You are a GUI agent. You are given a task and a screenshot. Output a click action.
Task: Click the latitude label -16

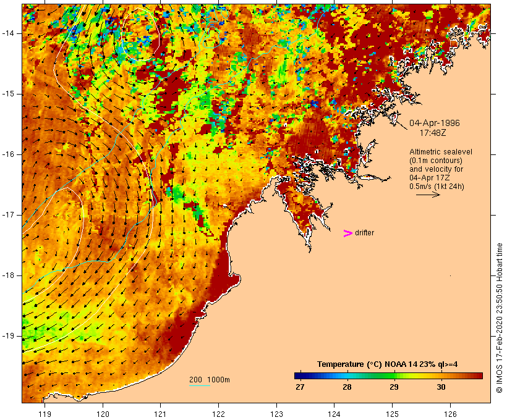(x=8, y=154)
